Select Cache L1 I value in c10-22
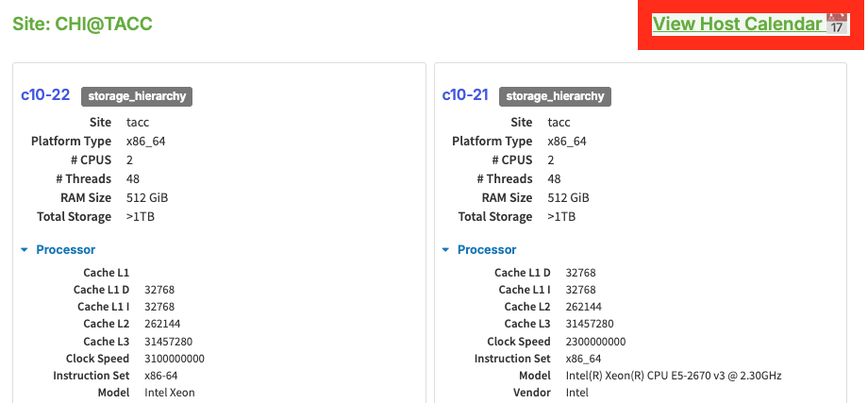This screenshot has width=868, height=403. click(x=159, y=307)
